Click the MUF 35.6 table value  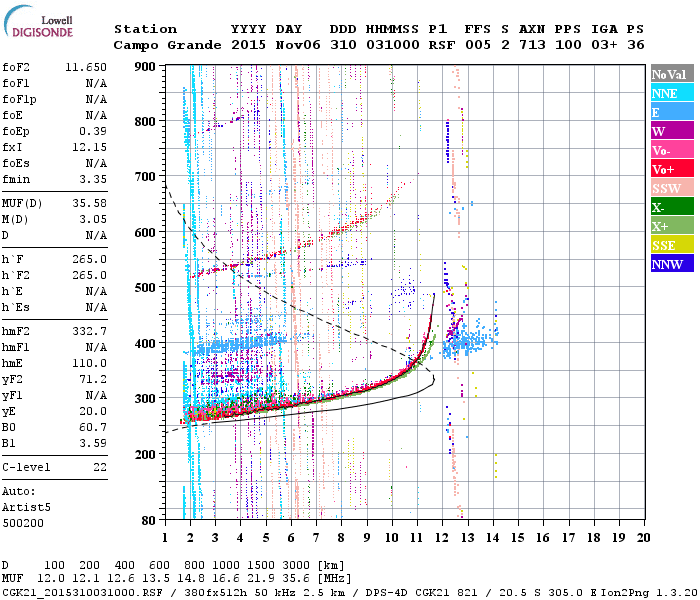point(296,578)
